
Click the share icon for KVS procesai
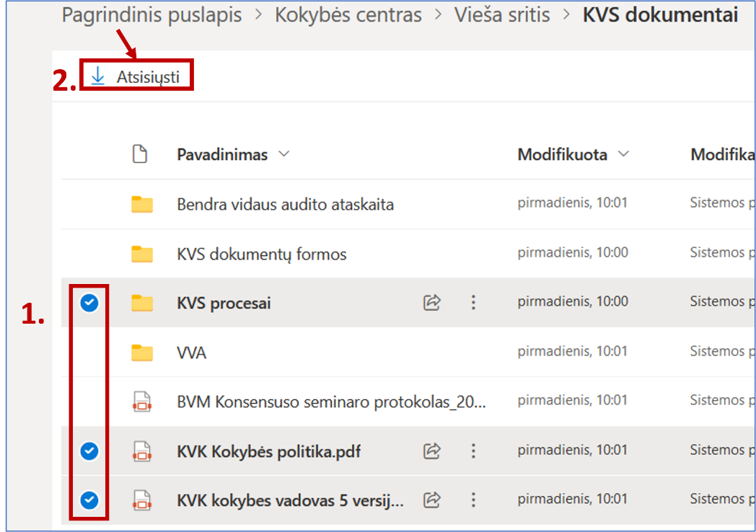click(431, 303)
